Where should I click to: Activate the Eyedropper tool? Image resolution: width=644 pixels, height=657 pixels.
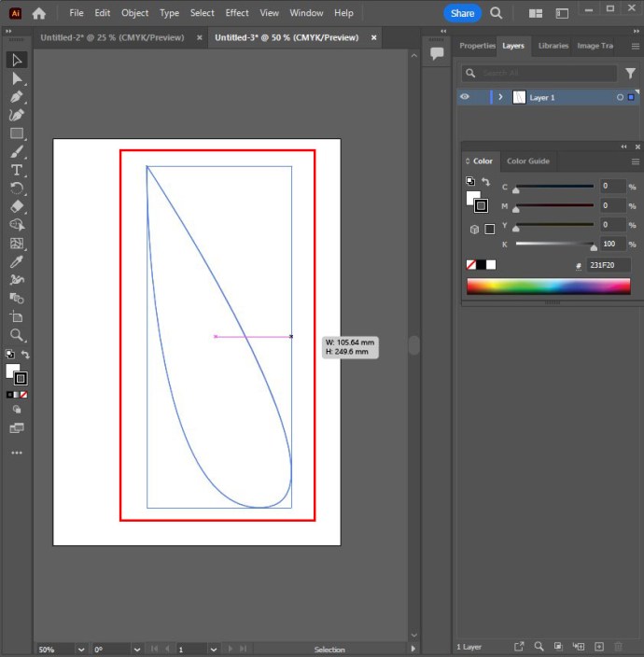pyautogui.click(x=17, y=261)
